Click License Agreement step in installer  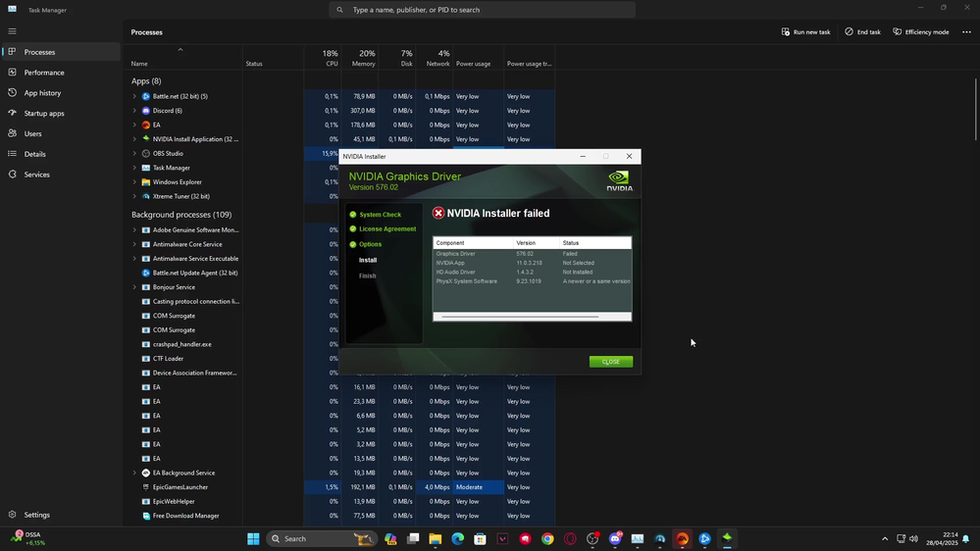click(x=387, y=229)
